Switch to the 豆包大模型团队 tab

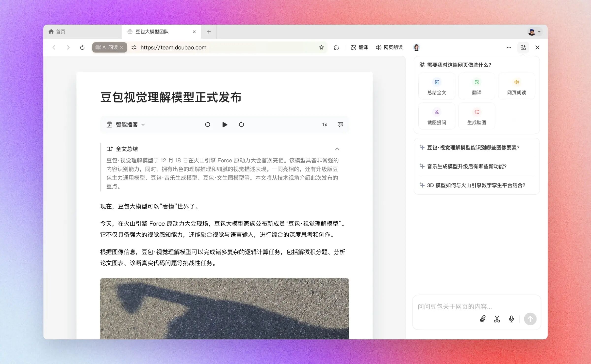tap(162, 31)
